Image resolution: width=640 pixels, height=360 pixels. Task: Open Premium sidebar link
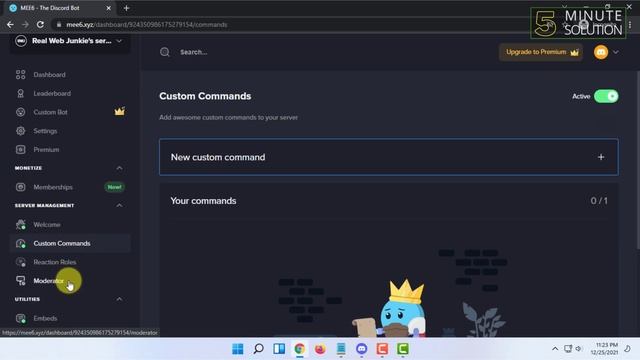pyautogui.click(x=46, y=150)
